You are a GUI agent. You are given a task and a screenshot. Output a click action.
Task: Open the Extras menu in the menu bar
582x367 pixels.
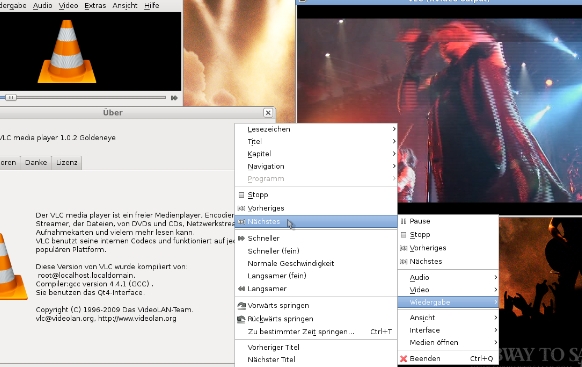[x=95, y=6]
